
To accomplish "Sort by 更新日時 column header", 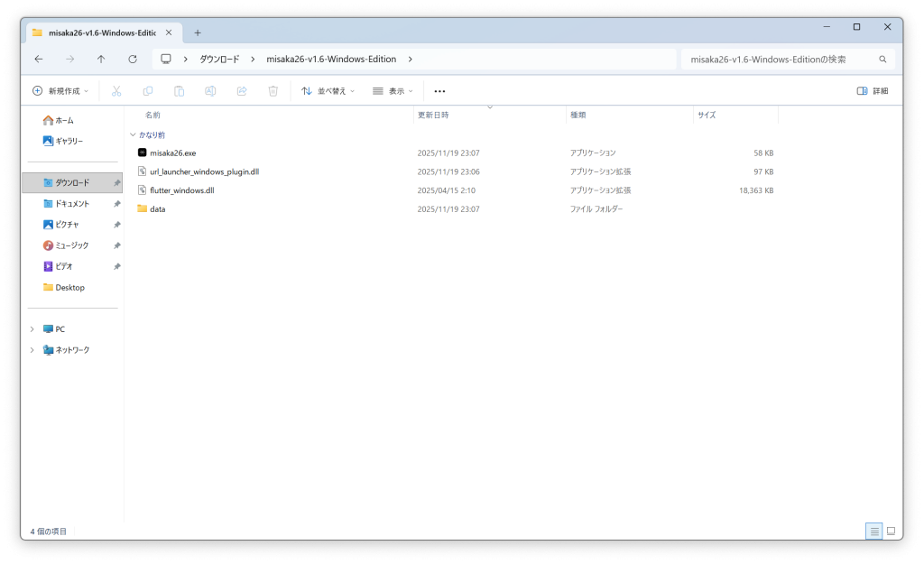I will [433, 116].
